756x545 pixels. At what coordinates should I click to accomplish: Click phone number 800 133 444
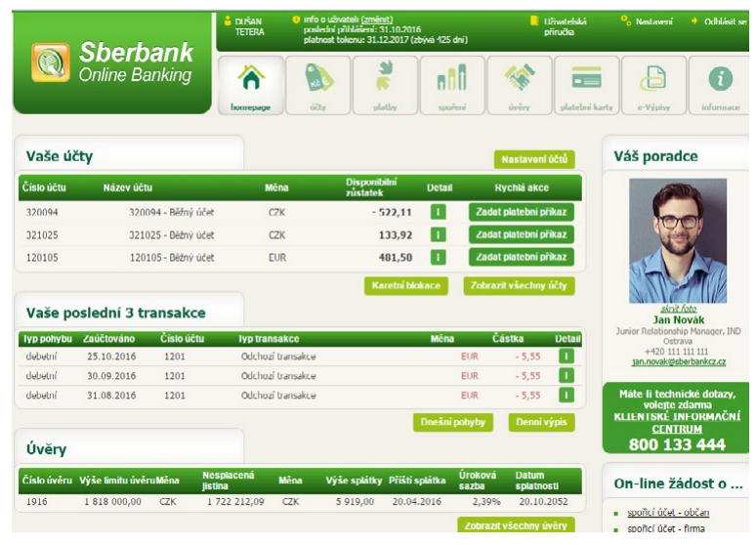pyautogui.click(x=677, y=444)
